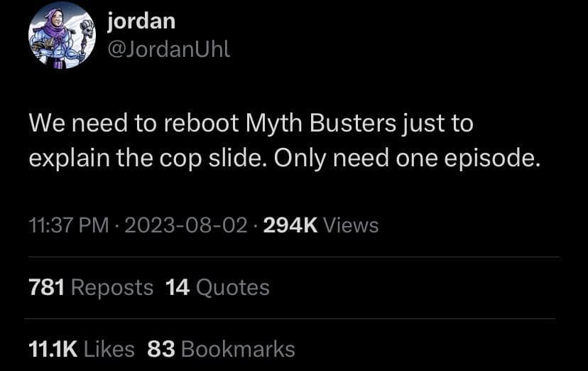588x371 pixels.
Task: Show the Likes list
Action: (x=109, y=349)
